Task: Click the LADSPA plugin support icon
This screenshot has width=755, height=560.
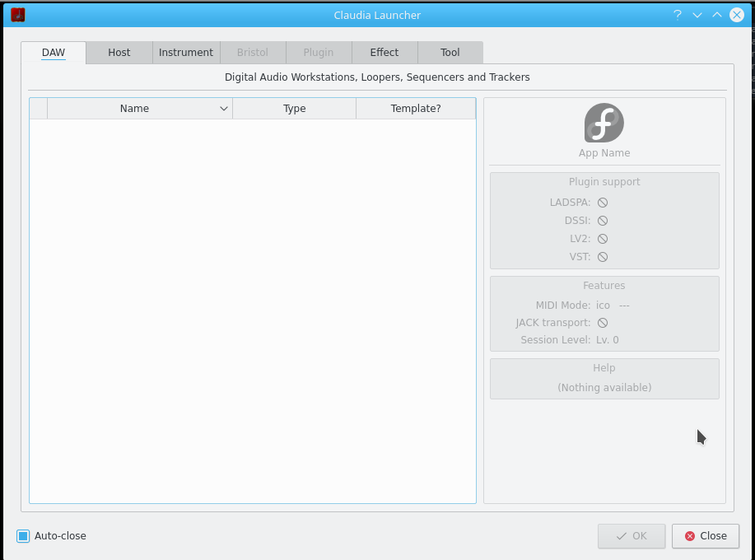Action: 603,202
